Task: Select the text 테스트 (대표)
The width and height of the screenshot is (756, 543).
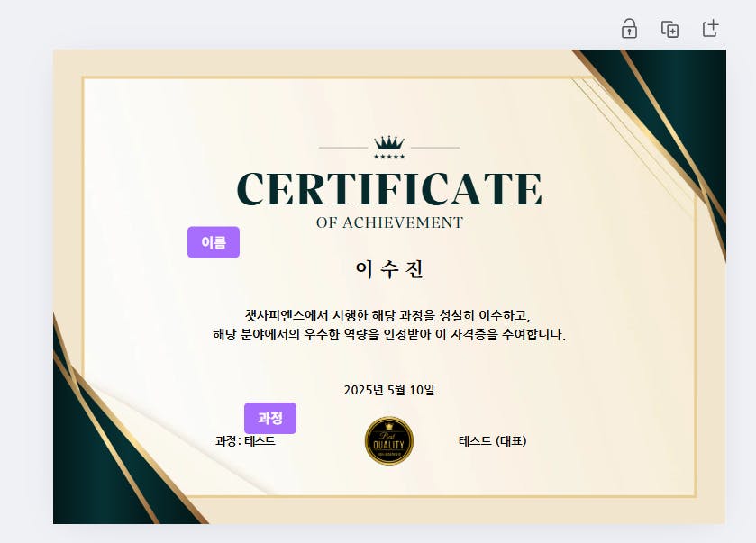Action: coord(492,441)
